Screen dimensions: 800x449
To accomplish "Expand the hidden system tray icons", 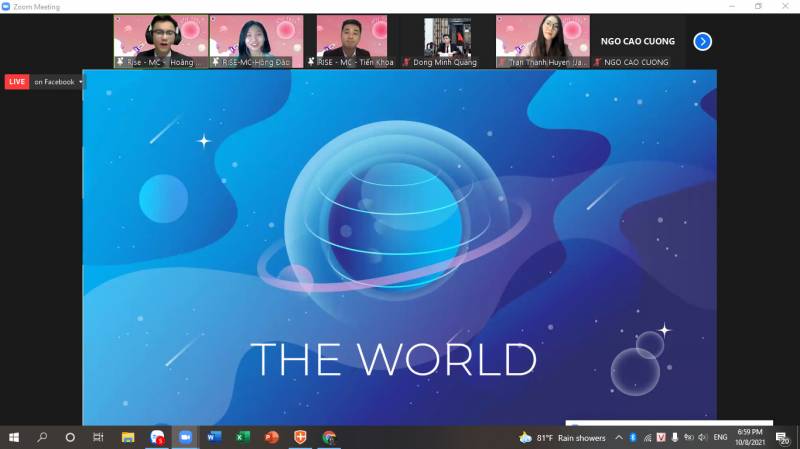I will click(618, 437).
